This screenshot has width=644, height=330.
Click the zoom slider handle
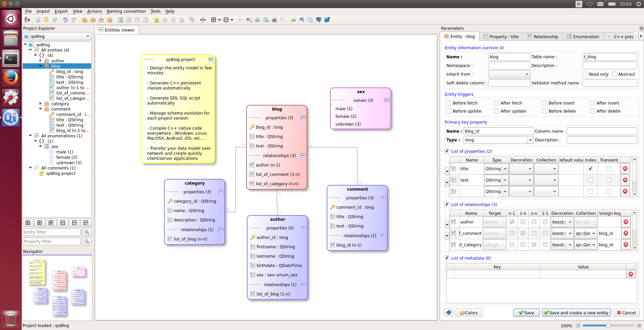[x=608, y=325]
